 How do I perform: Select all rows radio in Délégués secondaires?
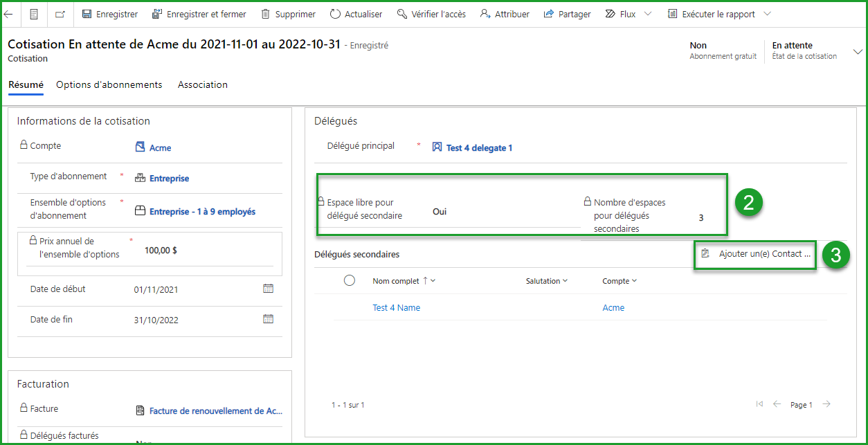350,280
